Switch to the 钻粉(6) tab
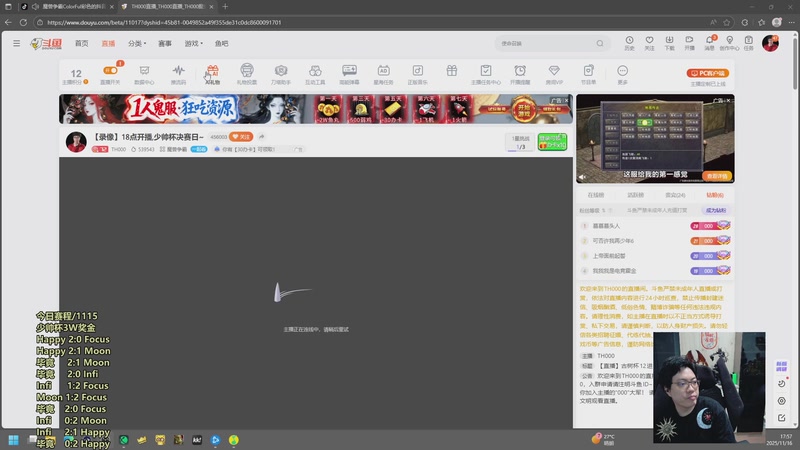 coord(715,195)
